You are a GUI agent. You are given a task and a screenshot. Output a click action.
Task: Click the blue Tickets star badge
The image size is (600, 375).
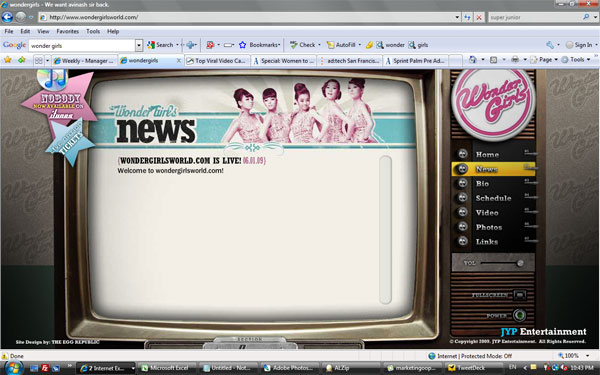(x=70, y=141)
